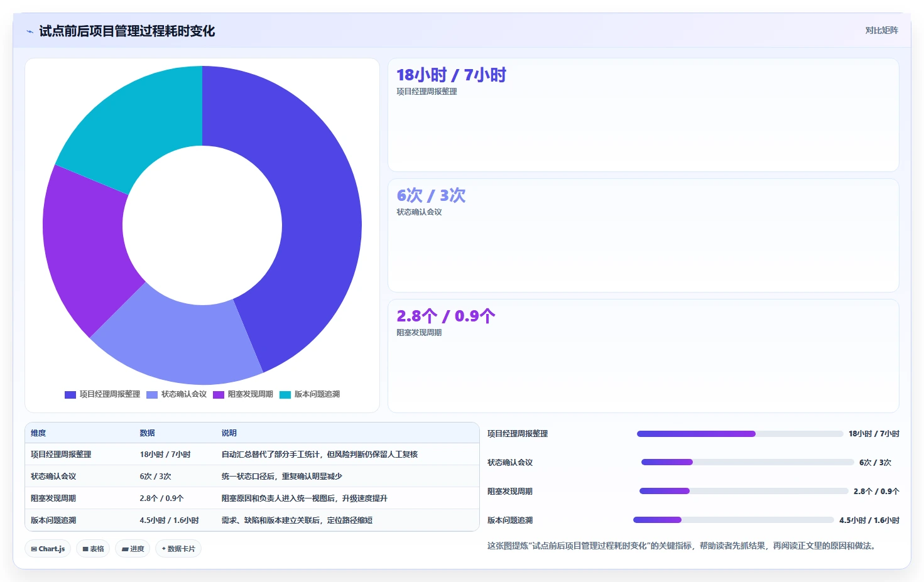Screen dimensions: 924x582
Task: Select the 18小时 / 7小时 card value
Action: click(x=451, y=75)
